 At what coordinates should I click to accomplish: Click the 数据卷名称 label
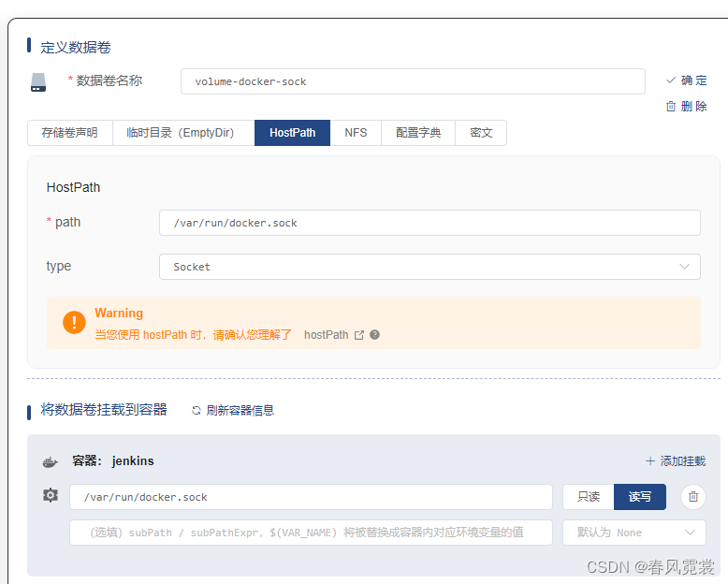coord(109,80)
